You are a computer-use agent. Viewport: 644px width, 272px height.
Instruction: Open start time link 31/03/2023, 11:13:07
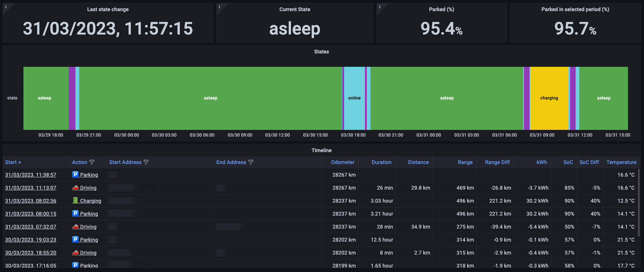[30, 188]
